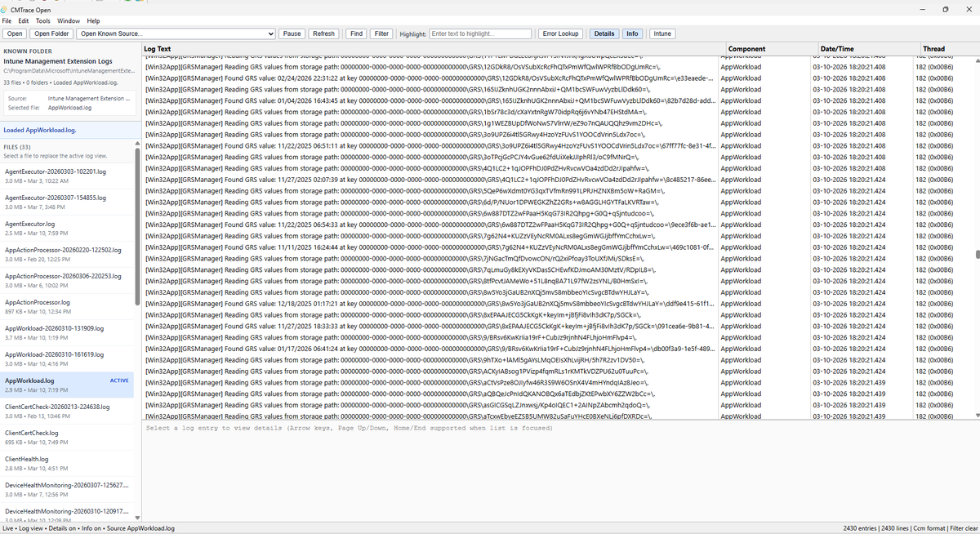Image resolution: width=980 pixels, height=534 pixels.
Task: Select log row with GRS value 12/18/2025 01:17:21
Action: (x=558, y=303)
